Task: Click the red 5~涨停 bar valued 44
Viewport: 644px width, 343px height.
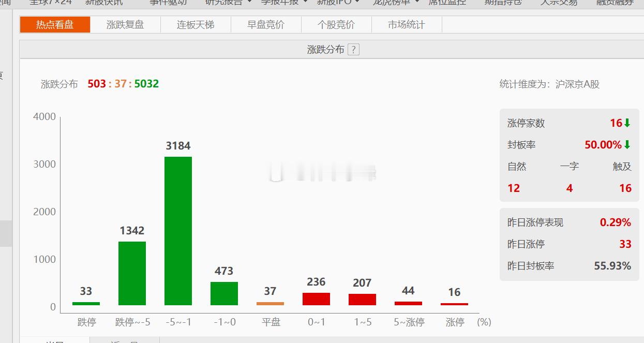Action: (x=408, y=303)
